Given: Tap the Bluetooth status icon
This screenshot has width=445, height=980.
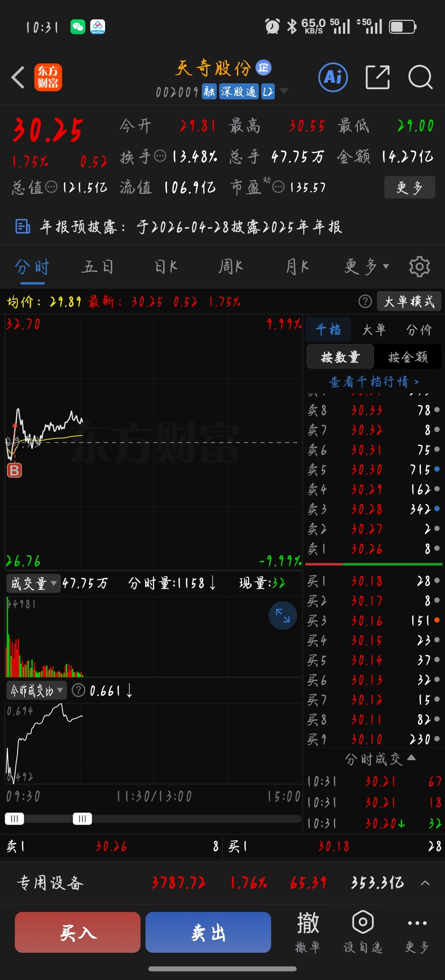Looking at the screenshot, I should pos(292,27).
